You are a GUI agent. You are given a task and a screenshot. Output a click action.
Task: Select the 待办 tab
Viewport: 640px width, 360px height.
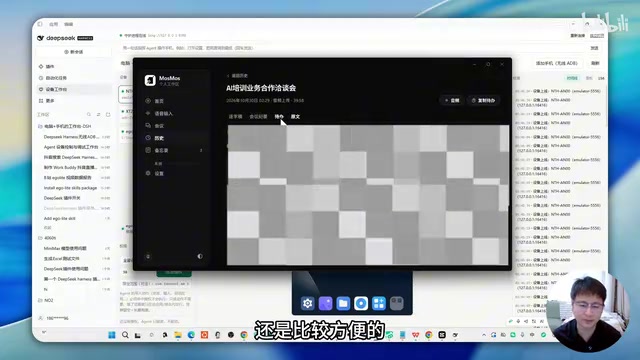click(279, 117)
